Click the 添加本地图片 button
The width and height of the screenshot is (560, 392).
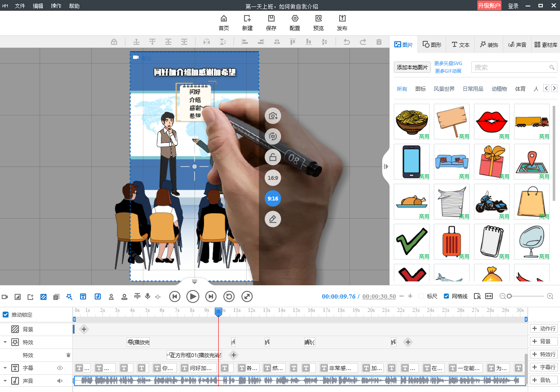tap(412, 67)
